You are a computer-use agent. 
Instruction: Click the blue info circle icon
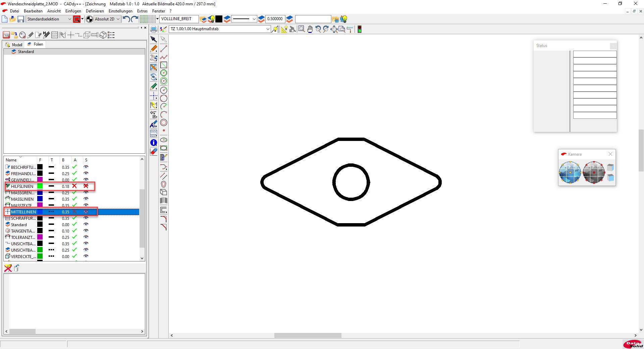click(x=154, y=143)
